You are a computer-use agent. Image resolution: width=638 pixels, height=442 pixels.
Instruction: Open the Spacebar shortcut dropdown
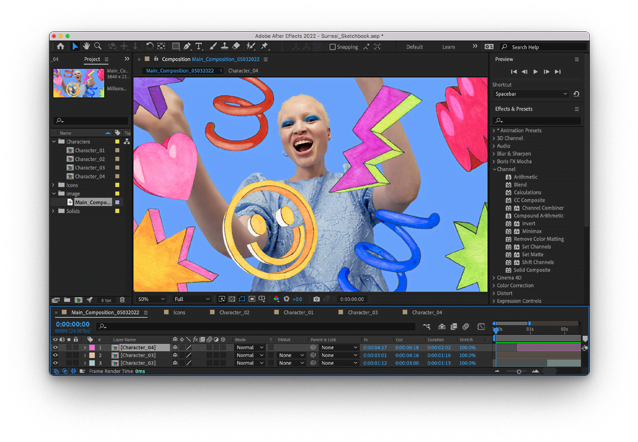click(530, 94)
